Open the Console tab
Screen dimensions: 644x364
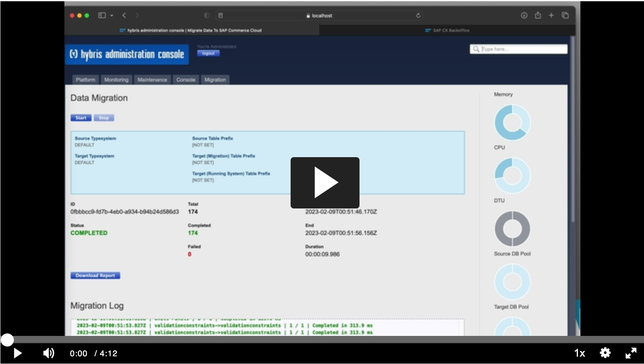click(x=186, y=80)
